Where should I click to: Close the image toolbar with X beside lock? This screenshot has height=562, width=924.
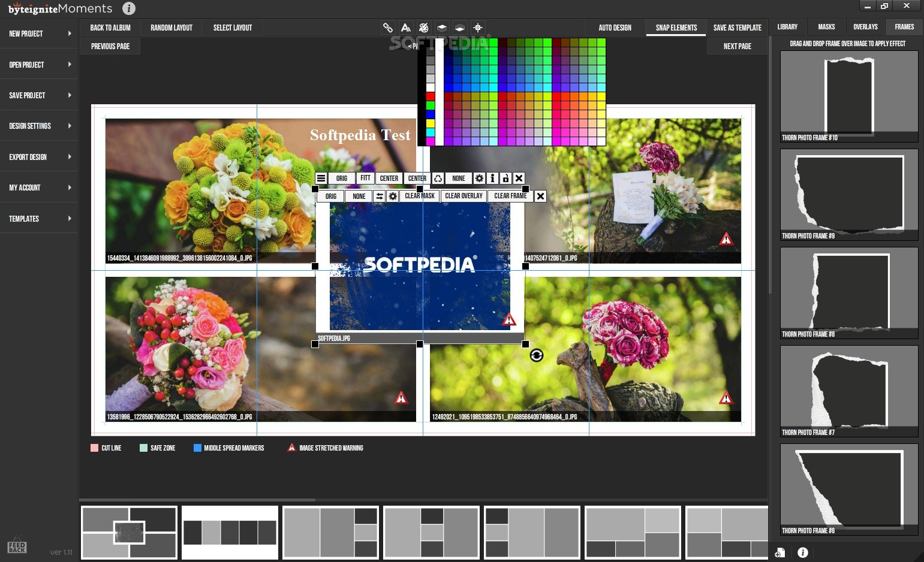pos(519,179)
